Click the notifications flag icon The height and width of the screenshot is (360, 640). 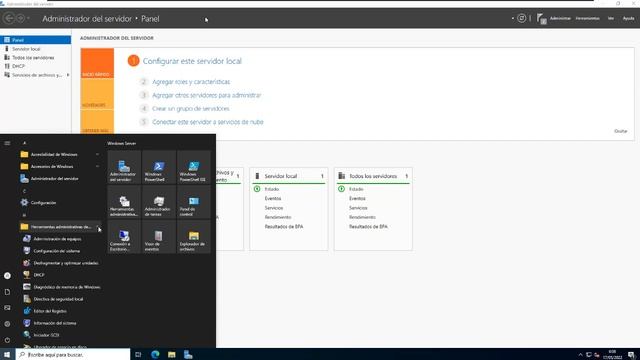pos(542,19)
